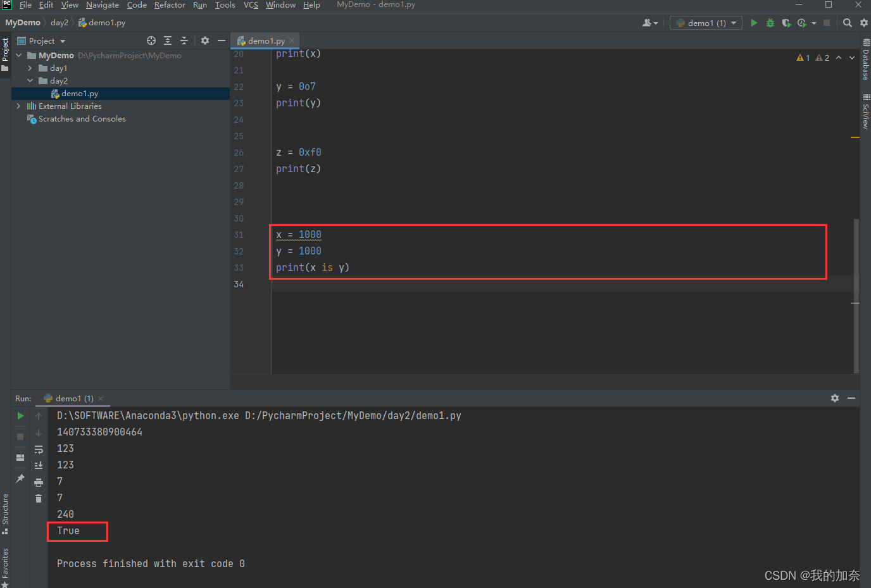Place cursor on line 34 in editor
Image resolution: width=871 pixels, height=588 pixels.
coord(565,284)
